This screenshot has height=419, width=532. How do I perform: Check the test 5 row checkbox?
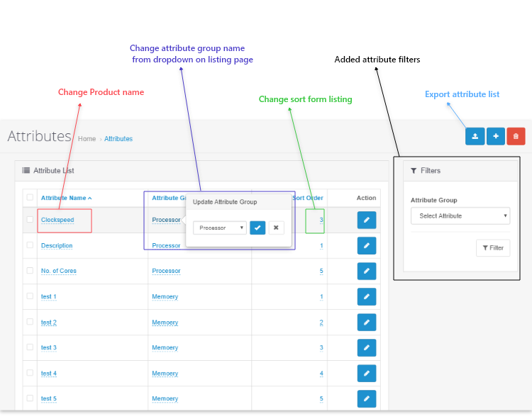pos(30,398)
